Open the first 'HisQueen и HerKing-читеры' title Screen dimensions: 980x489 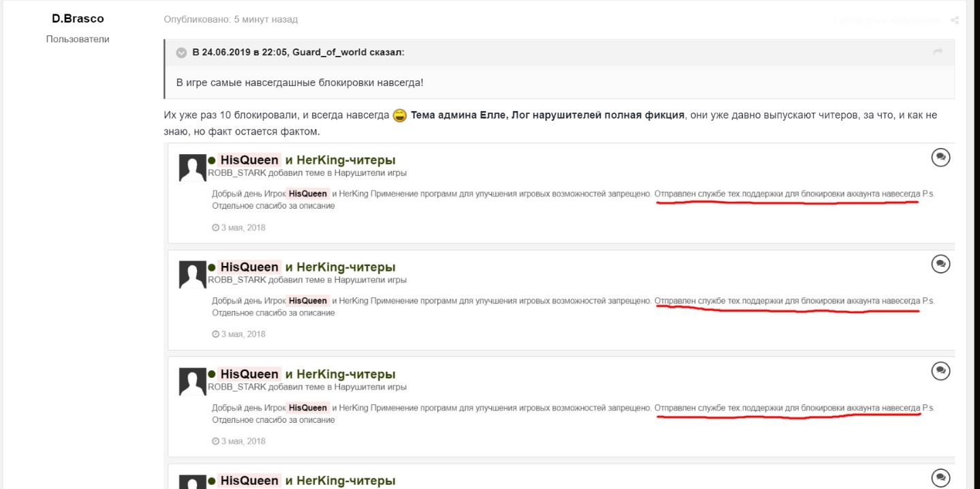coord(307,160)
